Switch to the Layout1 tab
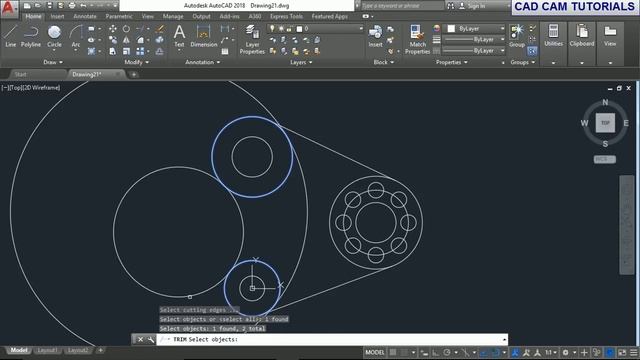640x360 pixels. [x=47, y=350]
